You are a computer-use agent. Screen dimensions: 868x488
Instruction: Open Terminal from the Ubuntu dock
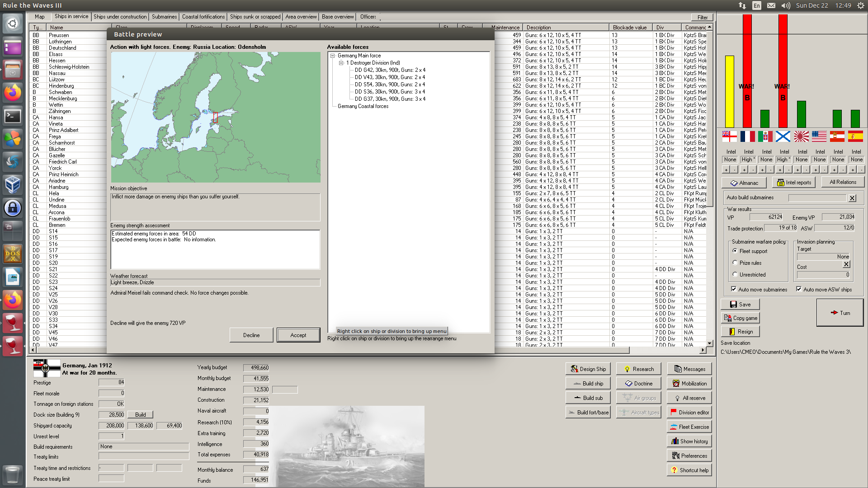tap(13, 116)
